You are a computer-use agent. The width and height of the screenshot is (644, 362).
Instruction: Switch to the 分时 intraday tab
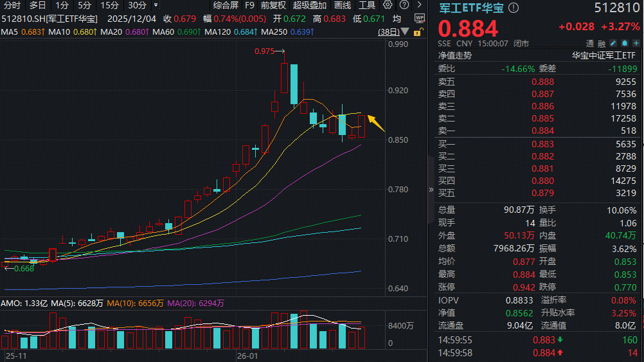tap(12, 5)
